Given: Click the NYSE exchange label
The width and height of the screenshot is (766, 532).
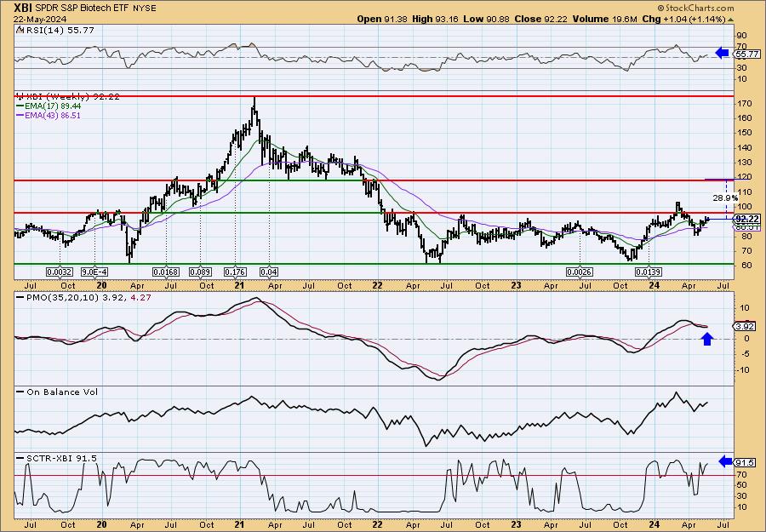Looking at the screenshot, I should [x=144, y=9].
